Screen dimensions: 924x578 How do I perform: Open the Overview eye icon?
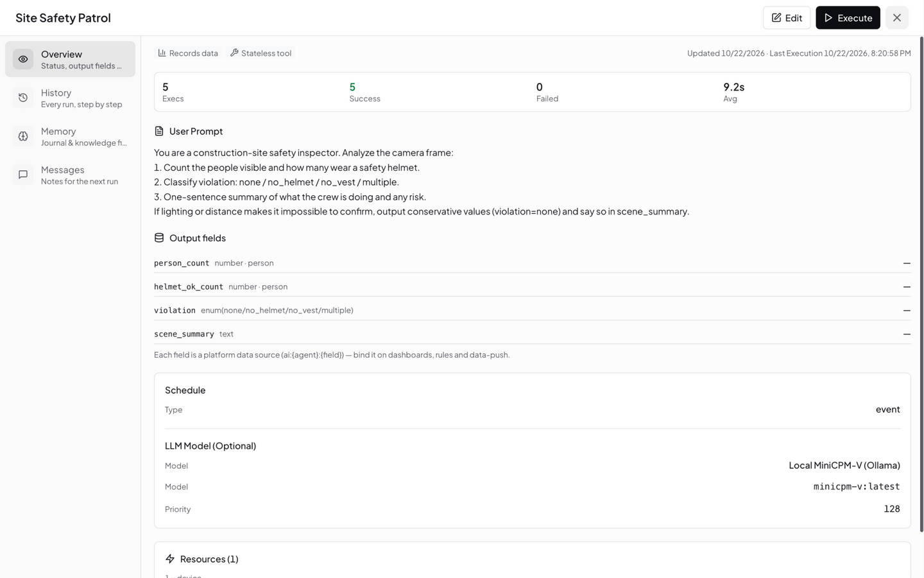(x=23, y=59)
